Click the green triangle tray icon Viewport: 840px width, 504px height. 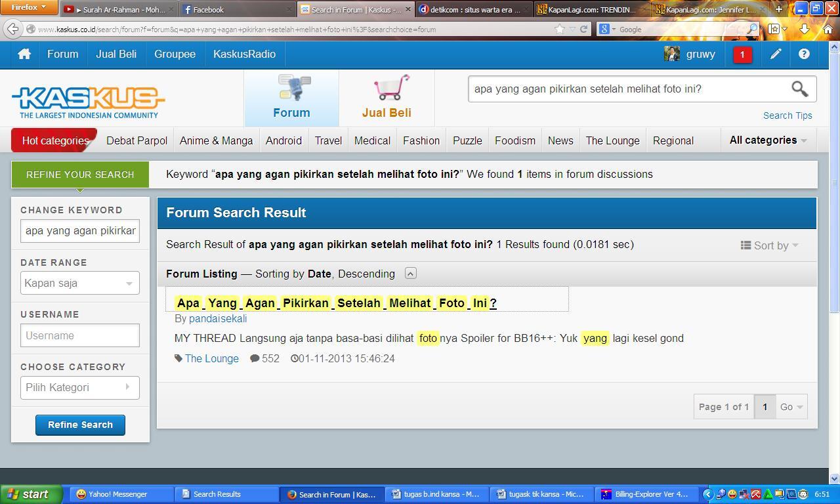(x=768, y=494)
